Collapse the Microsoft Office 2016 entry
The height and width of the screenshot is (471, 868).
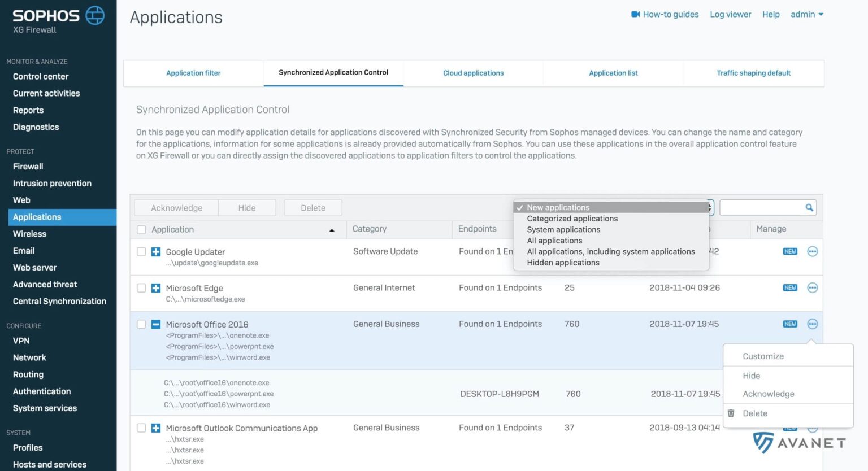[x=155, y=324]
